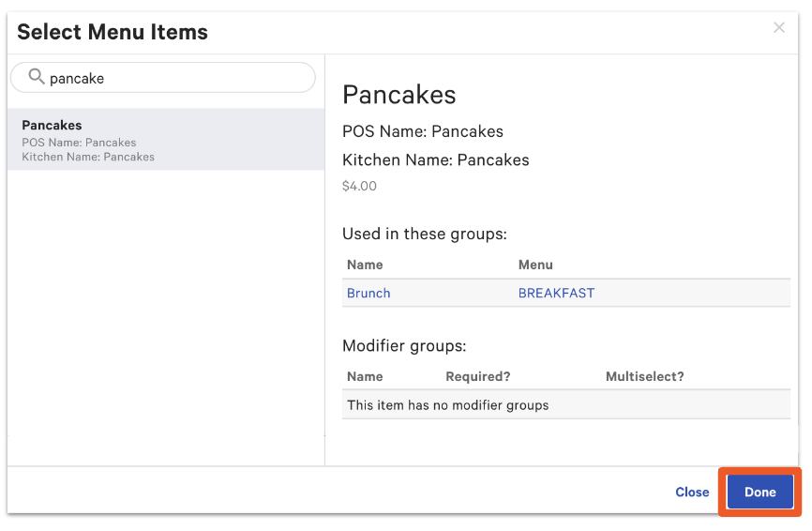Image resolution: width=812 pixels, height=531 pixels.
Task: Click the "Used in these groups:" heading
Action: pos(425,234)
